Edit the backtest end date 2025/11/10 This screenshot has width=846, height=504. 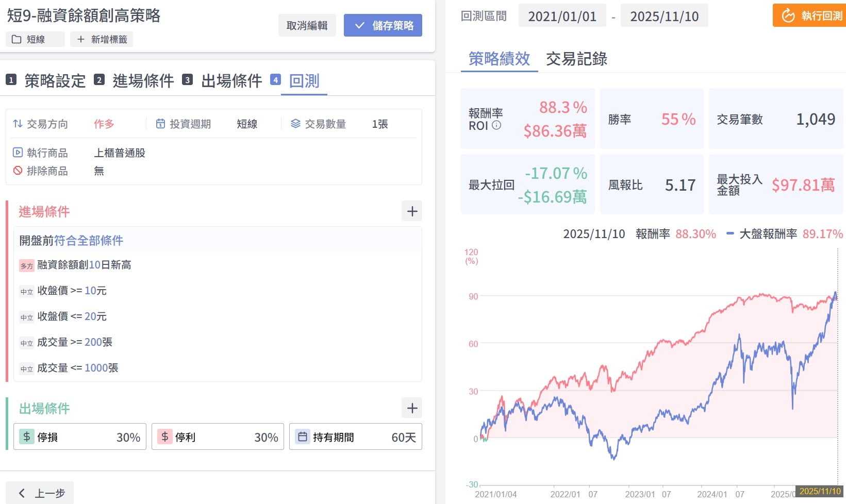coord(664,16)
